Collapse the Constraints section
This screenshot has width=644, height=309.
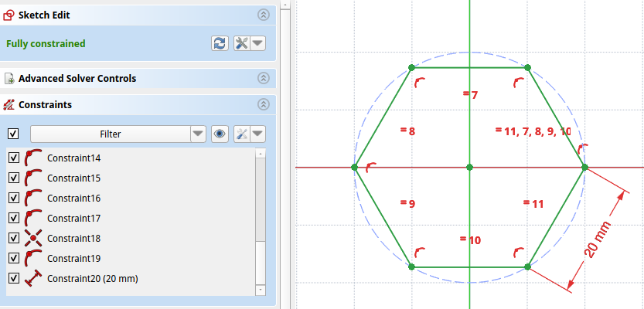264,104
